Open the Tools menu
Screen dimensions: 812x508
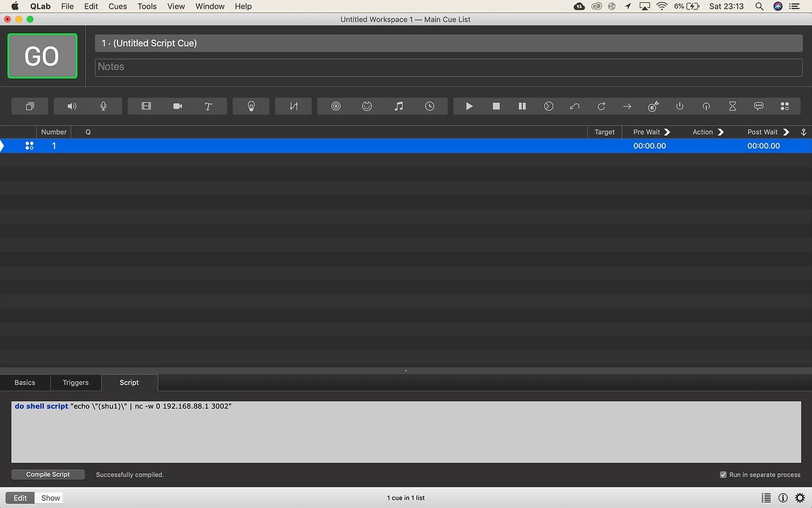coord(147,7)
